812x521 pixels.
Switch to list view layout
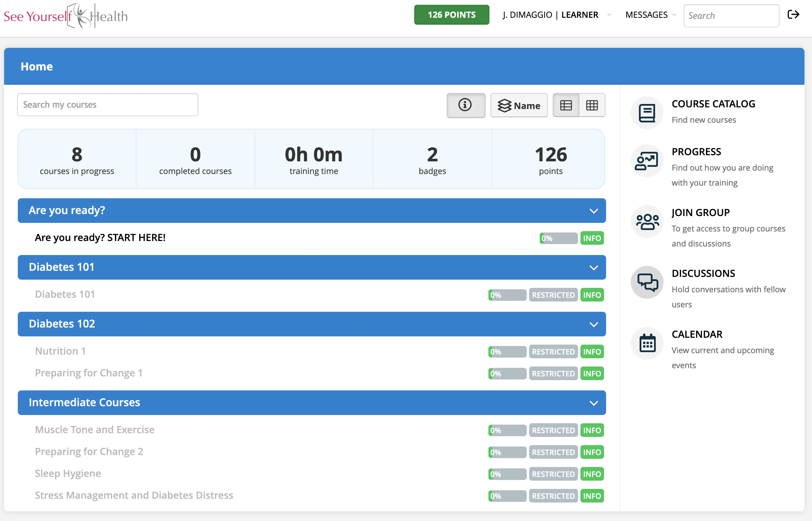[x=566, y=105]
